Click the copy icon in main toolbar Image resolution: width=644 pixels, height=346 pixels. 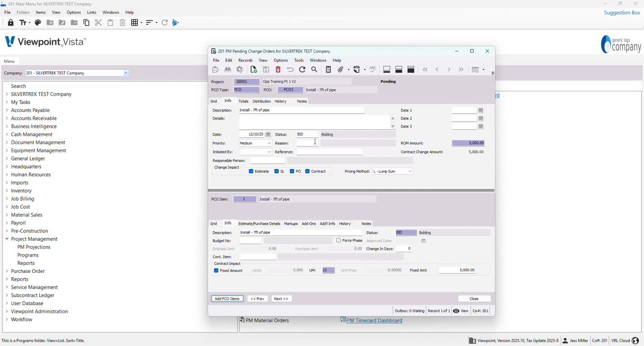[x=87, y=23]
